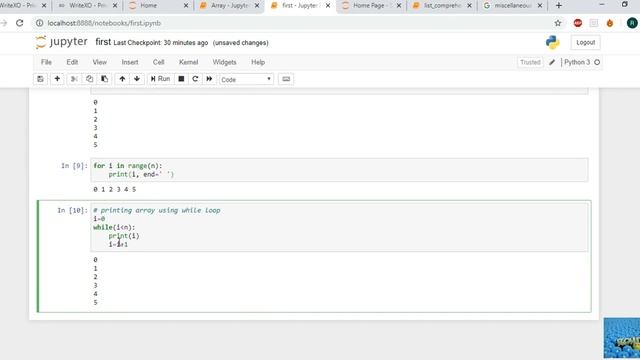
Task: Switch to the Home browser tab
Action: tap(158, 6)
